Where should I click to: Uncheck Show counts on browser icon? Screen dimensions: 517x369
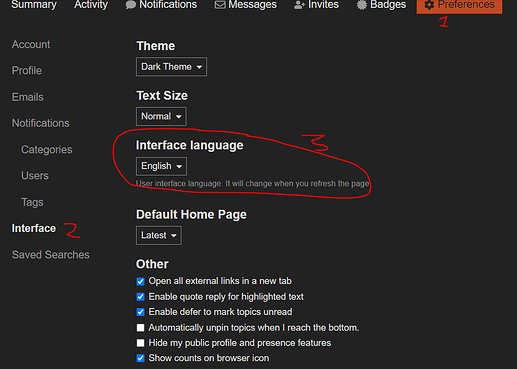141,358
